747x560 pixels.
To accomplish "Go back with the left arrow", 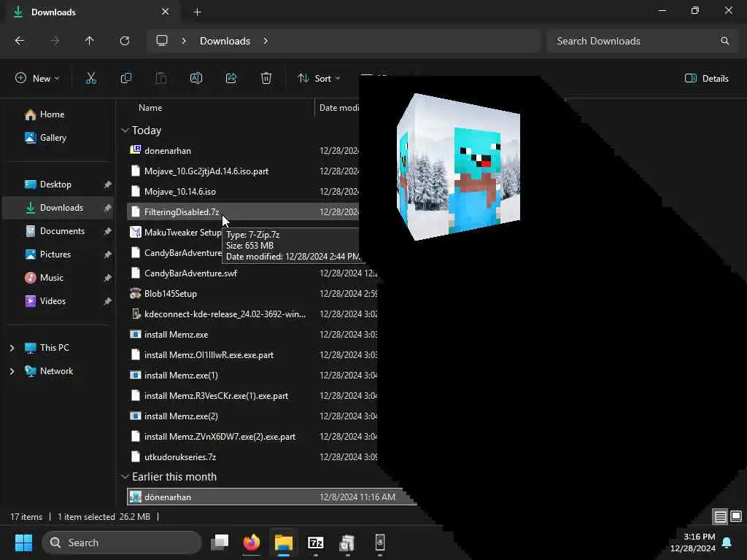I will (20, 41).
